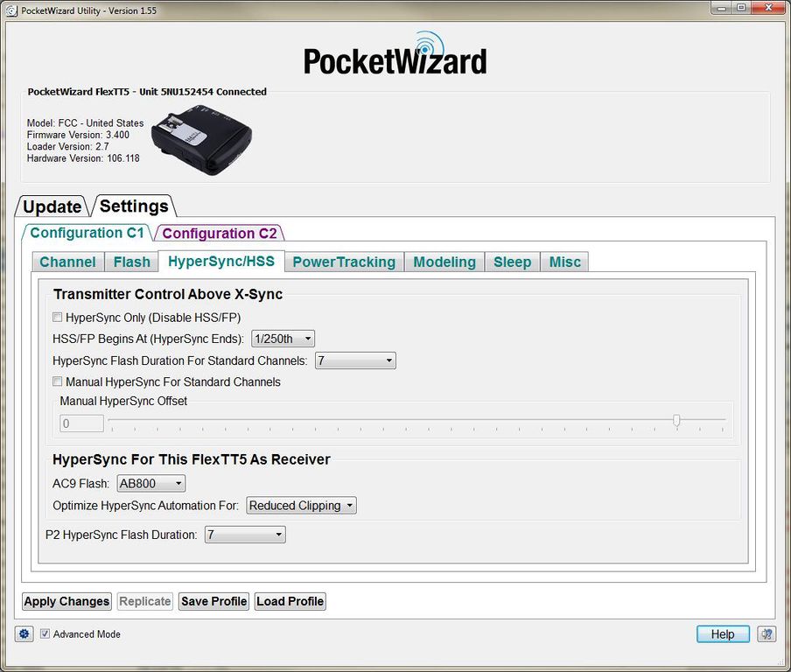The image size is (791, 672).
Task: Open the P2 HyperSync Flash Duration dropdown
Action: tap(245, 535)
